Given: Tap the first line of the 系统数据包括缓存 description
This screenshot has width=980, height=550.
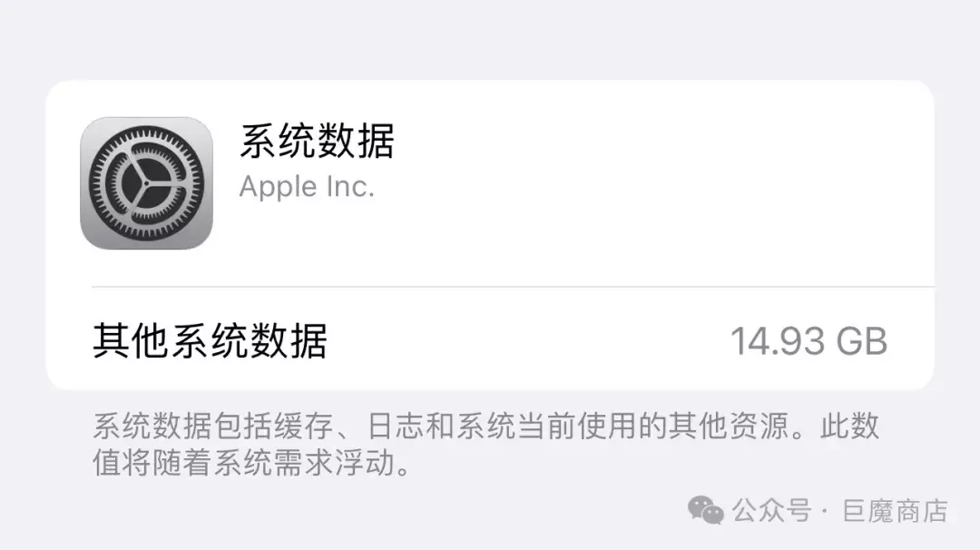Looking at the screenshot, I should tap(486, 427).
